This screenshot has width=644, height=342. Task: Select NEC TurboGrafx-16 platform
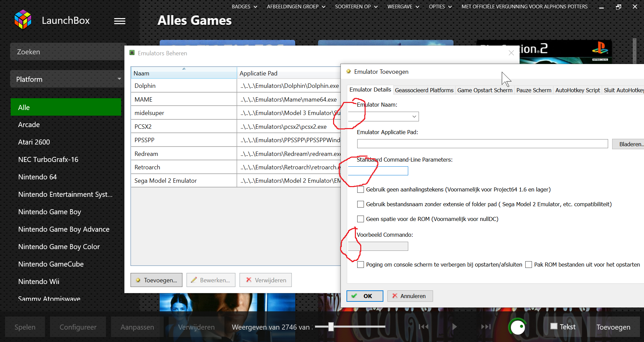click(x=66, y=160)
